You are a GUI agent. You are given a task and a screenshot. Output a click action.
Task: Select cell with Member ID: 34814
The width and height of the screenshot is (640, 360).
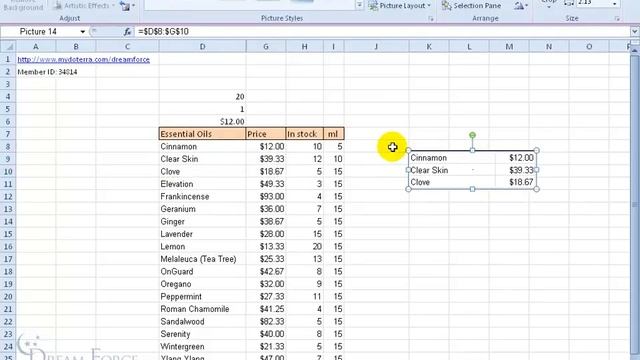click(x=47, y=72)
